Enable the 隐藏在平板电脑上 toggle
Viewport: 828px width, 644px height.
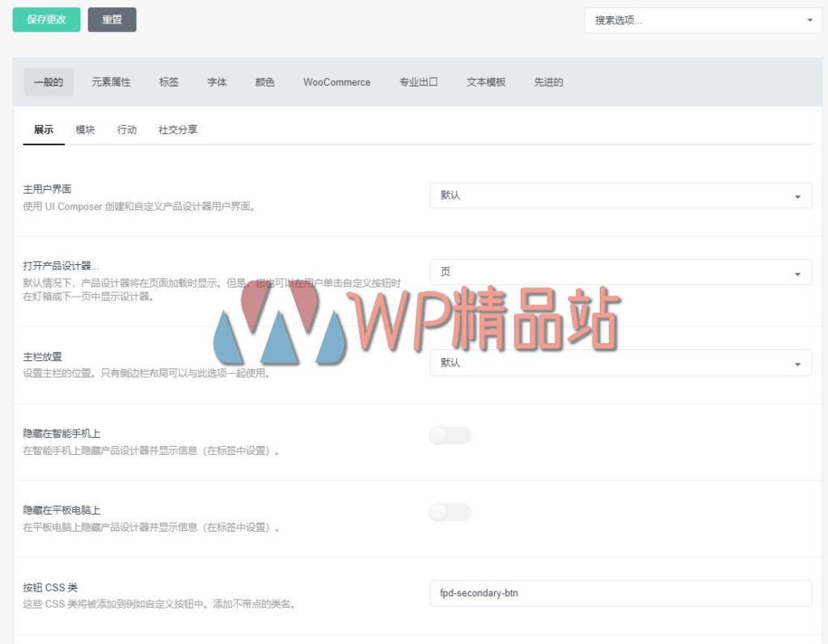coord(450,512)
